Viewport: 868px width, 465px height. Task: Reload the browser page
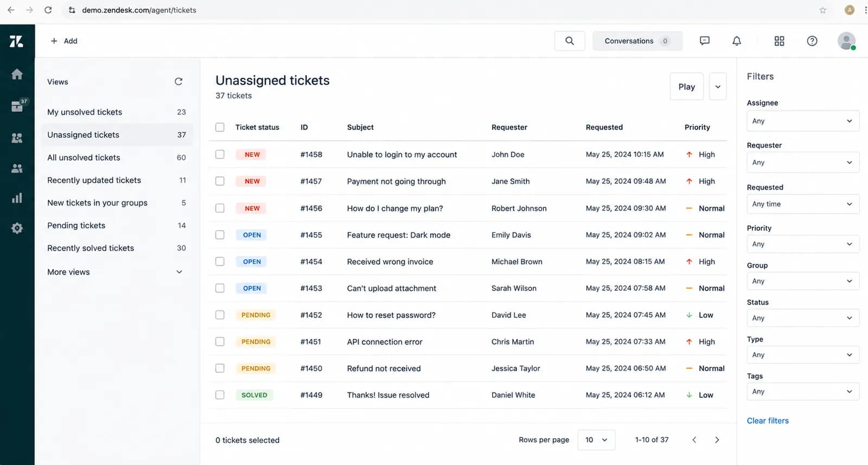(x=48, y=10)
